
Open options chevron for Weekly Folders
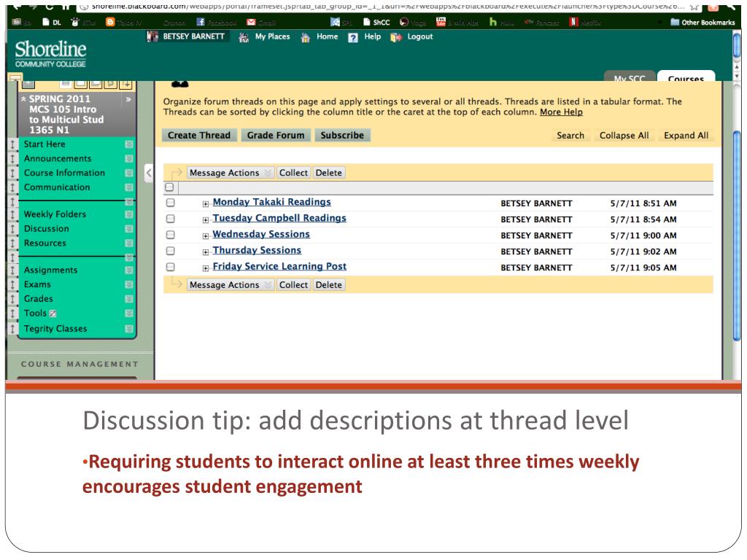pos(128,214)
